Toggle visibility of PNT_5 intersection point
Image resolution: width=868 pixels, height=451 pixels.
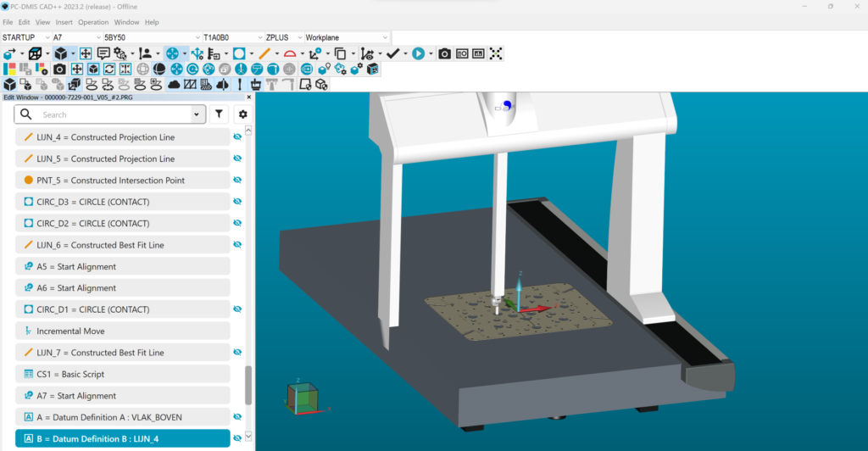tap(237, 180)
